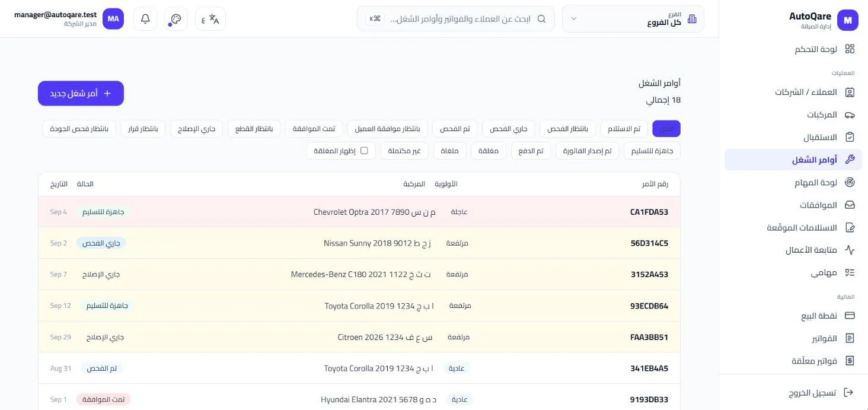868x410 pixels.
Task: Click the work tracking pulse icon
Action: click(850, 250)
